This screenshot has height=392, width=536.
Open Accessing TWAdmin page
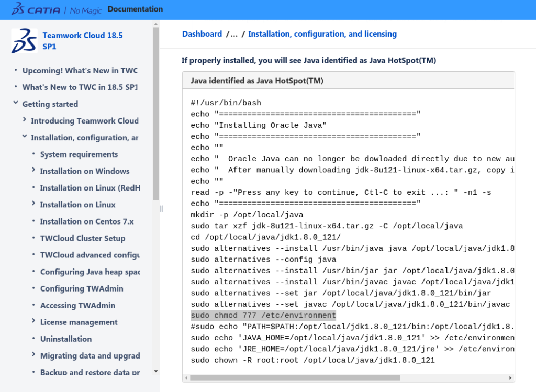point(77,305)
